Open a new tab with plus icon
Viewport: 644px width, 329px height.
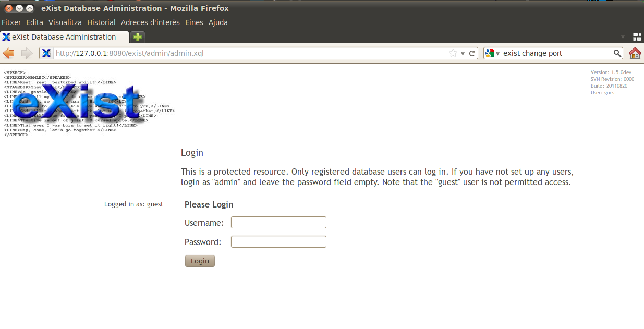[137, 37]
